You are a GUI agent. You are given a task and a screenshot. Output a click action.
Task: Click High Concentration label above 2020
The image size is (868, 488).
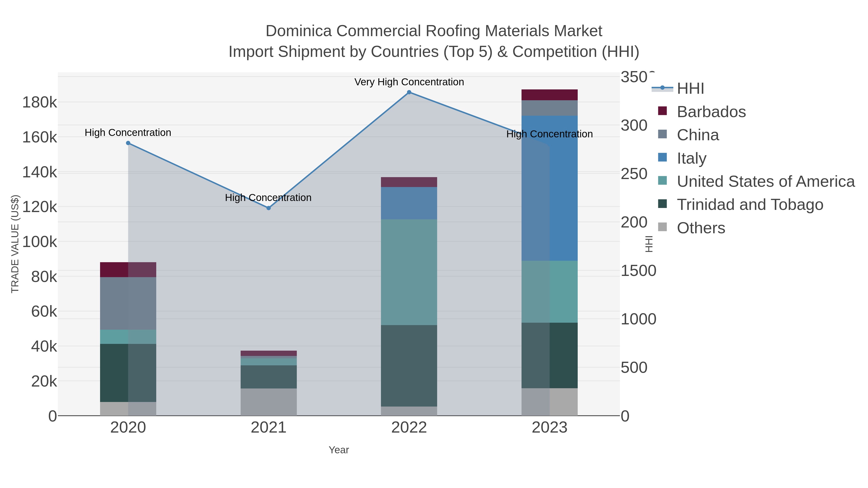[128, 133]
